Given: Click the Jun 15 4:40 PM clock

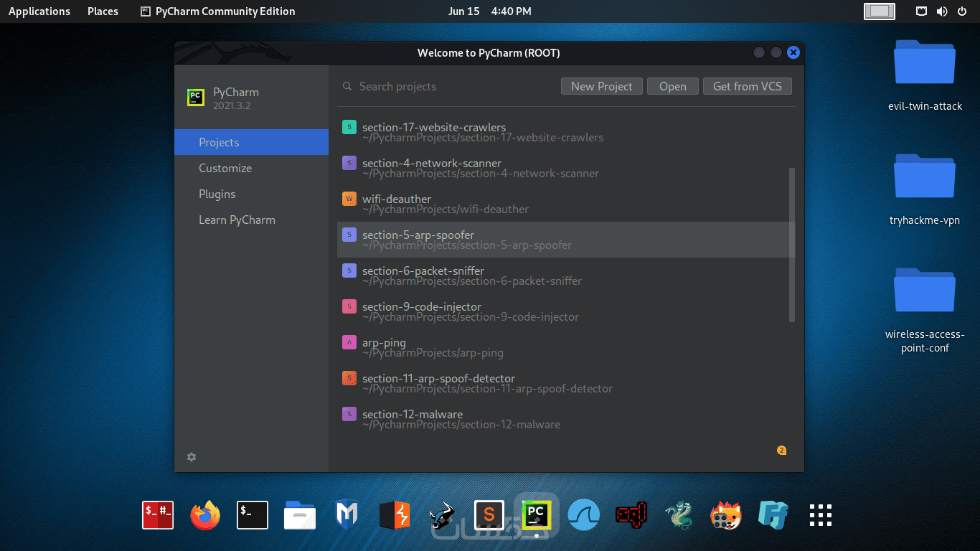Looking at the screenshot, I should (x=490, y=11).
